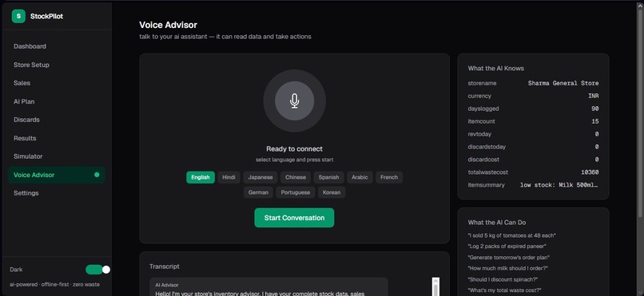This screenshot has height=296, width=644.
Task: Pick German language
Action: [258, 192]
